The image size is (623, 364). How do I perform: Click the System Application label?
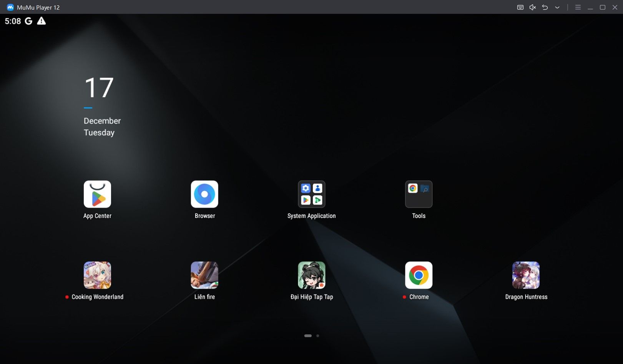point(312,216)
